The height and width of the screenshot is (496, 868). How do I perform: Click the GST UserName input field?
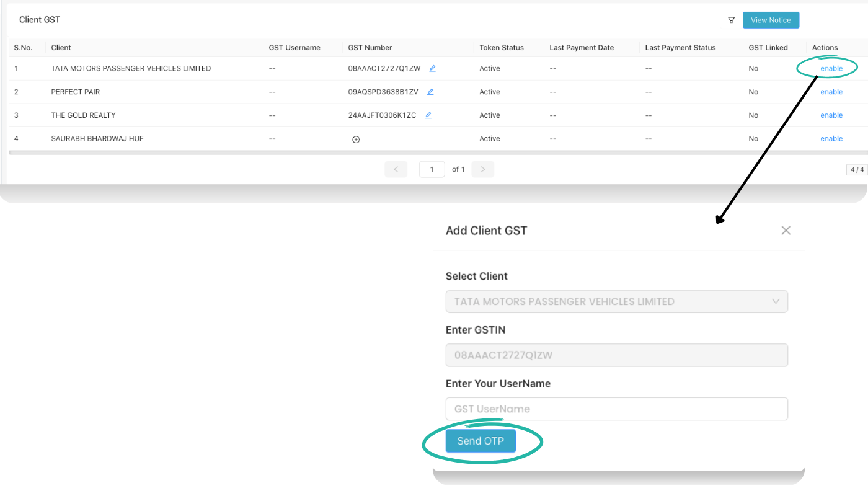click(x=617, y=409)
